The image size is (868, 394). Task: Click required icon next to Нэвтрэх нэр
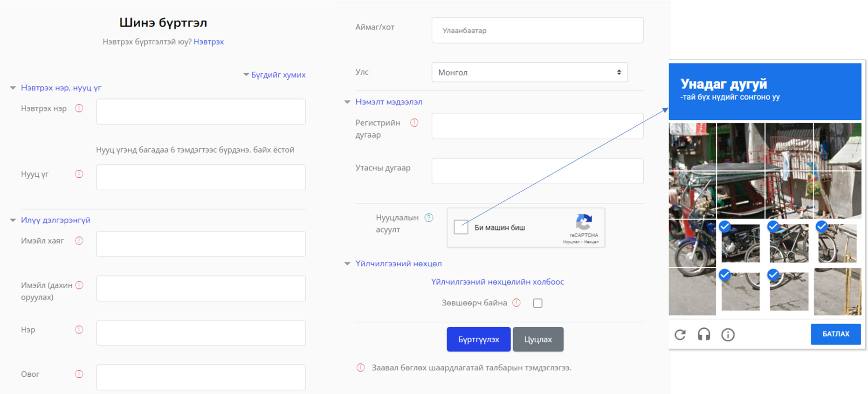point(79,108)
